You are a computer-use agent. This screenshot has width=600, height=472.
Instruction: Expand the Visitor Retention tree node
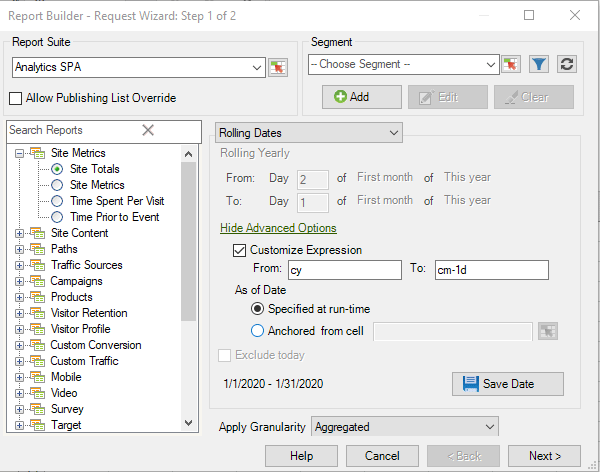tap(19, 314)
